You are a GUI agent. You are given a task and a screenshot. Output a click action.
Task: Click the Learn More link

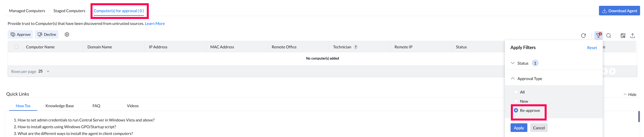pyautogui.click(x=155, y=24)
